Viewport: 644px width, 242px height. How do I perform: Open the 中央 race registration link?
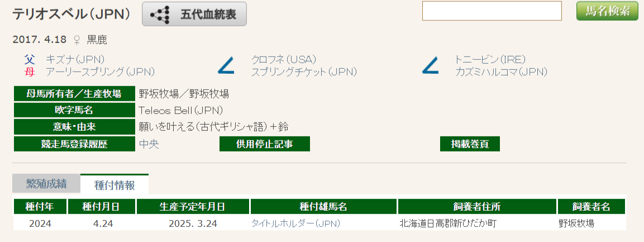[x=149, y=144]
